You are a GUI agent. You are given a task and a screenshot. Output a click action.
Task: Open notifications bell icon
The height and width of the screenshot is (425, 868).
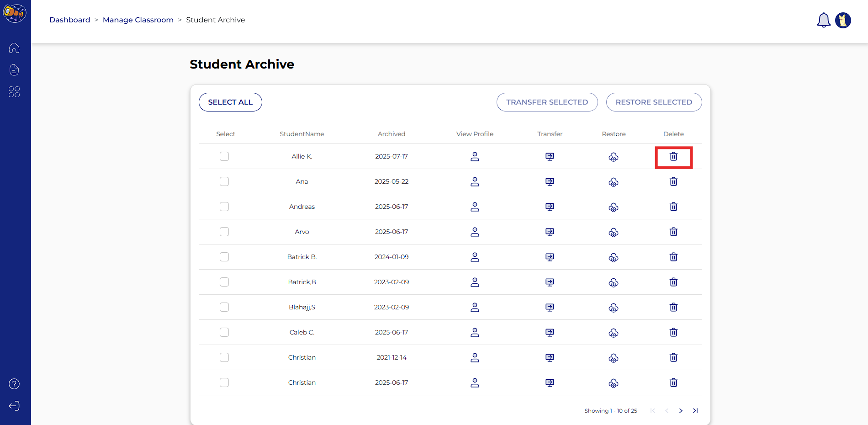[x=824, y=20]
